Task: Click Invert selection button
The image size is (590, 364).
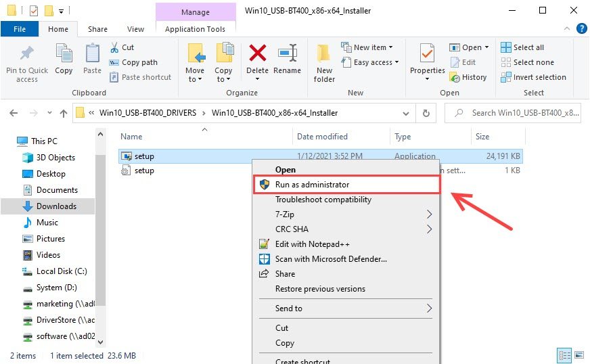Action: pyautogui.click(x=533, y=77)
